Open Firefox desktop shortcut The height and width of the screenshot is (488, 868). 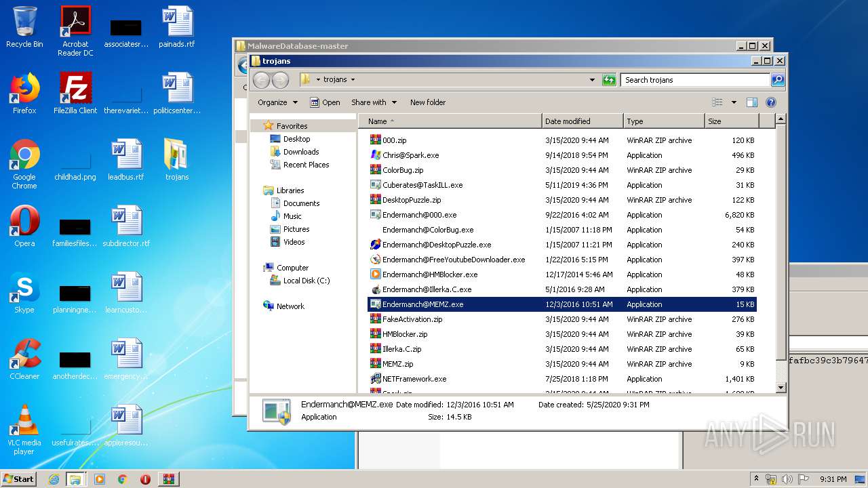click(24, 94)
